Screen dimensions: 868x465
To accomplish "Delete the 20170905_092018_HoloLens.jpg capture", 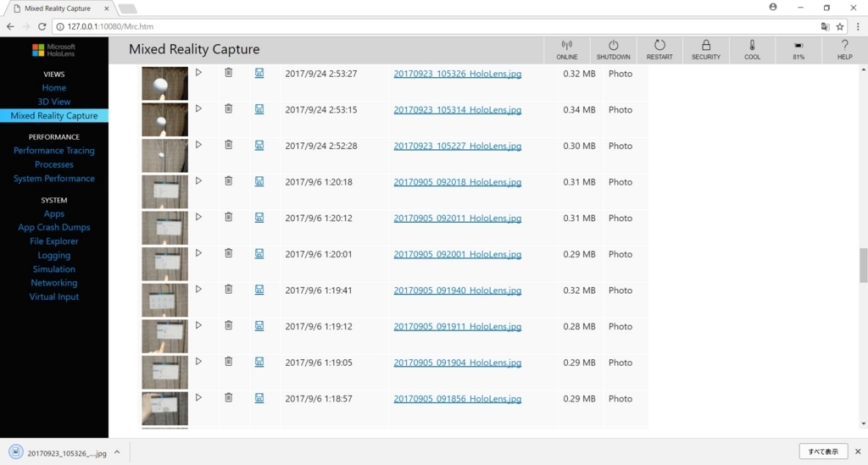I will tap(229, 180).
